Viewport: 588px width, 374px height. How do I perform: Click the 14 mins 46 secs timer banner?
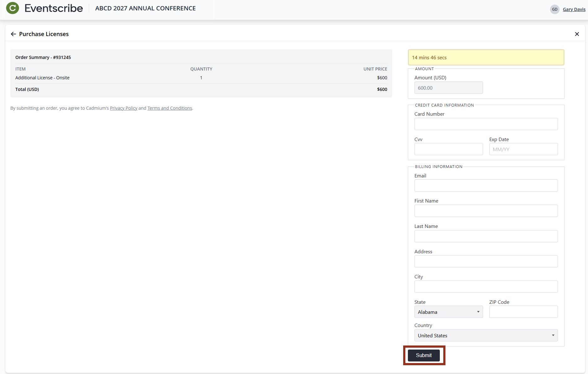point(485,57)
